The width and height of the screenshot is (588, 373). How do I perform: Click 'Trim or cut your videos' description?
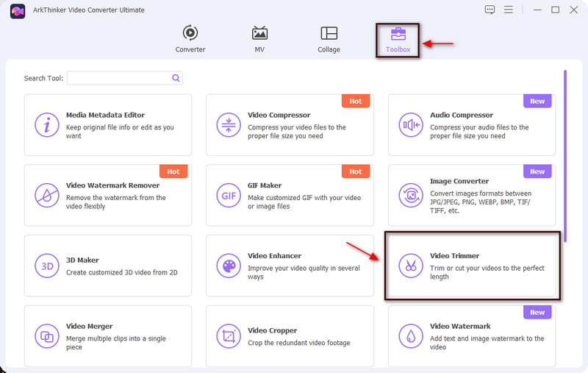[x=487, y=272]
